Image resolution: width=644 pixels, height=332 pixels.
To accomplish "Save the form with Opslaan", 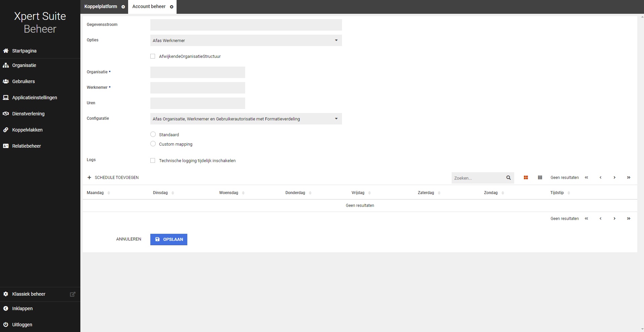I will click(169, 239).
